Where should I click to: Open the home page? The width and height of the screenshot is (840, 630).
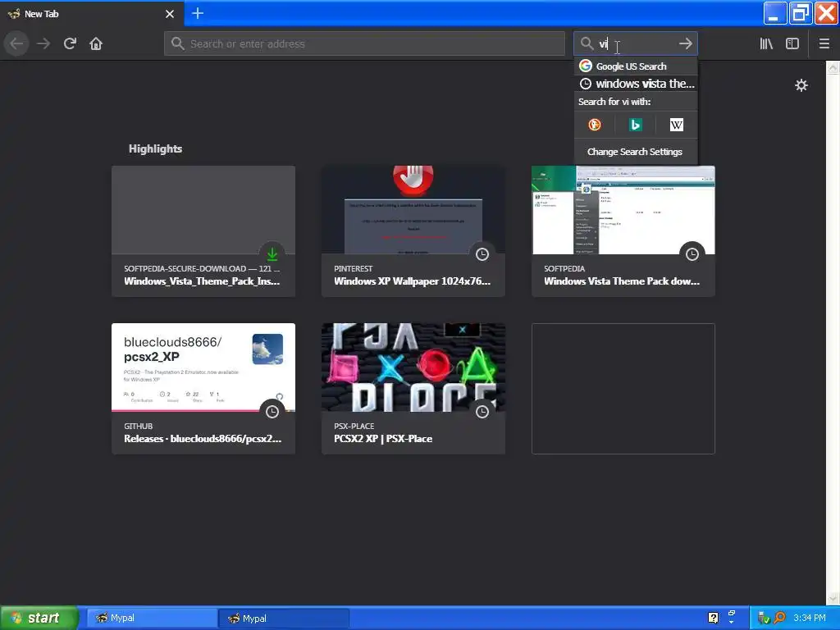tap(96, 43)
